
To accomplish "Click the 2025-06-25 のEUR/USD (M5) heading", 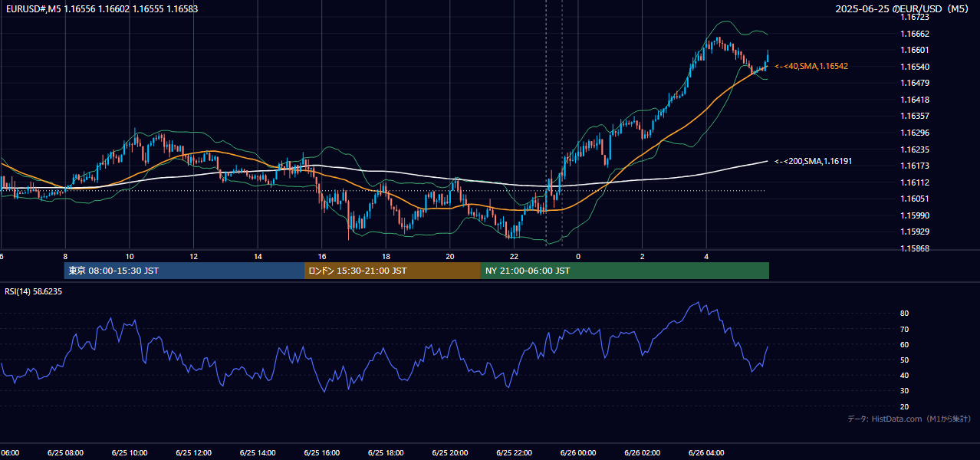I will 903,8.
